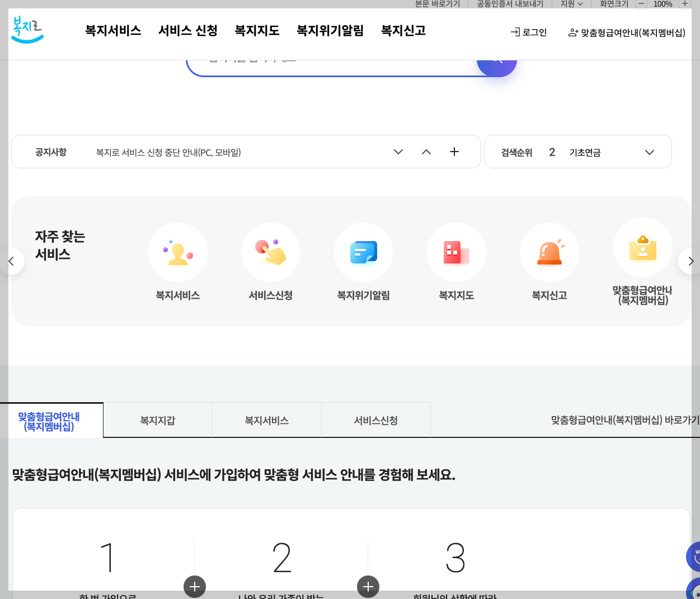Switch to the 복지지갑 tab

tap(157, 420)
